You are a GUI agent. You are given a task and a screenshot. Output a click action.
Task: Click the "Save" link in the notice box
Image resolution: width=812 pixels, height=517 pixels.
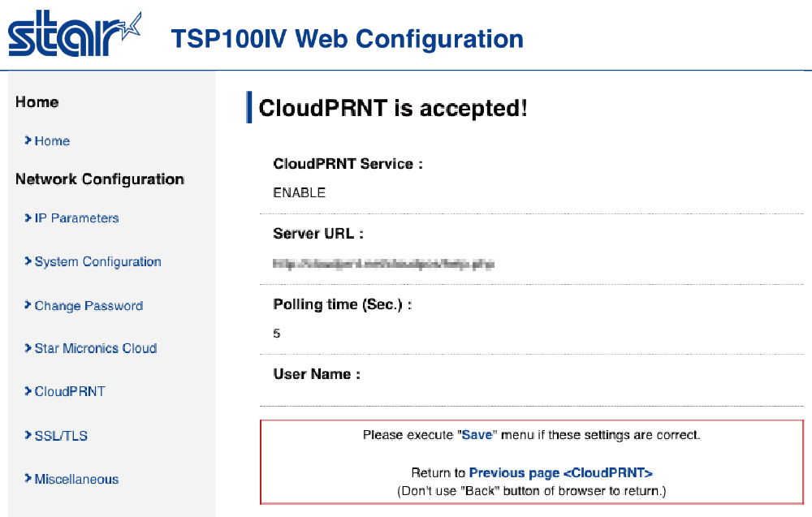pos(477,435)
